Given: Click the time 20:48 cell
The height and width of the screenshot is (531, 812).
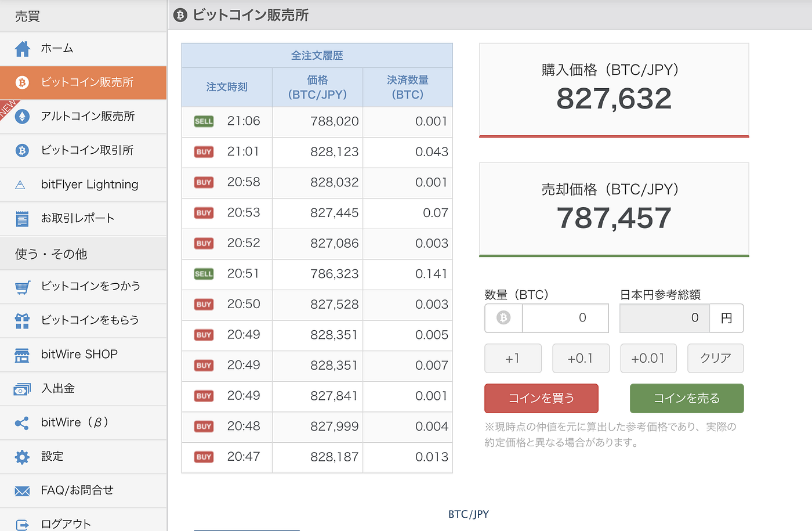Looking at the screenshot, I should click(x=244, y=427).
